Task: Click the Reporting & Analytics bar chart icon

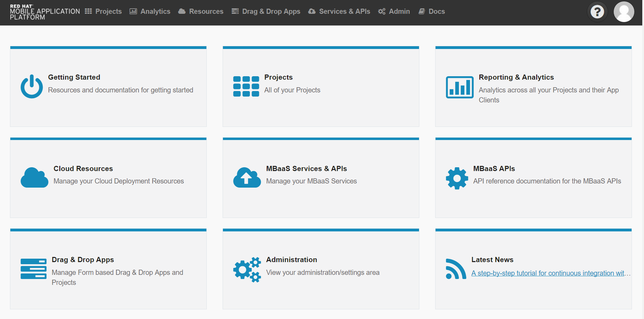Action: [x=460, y=87]
